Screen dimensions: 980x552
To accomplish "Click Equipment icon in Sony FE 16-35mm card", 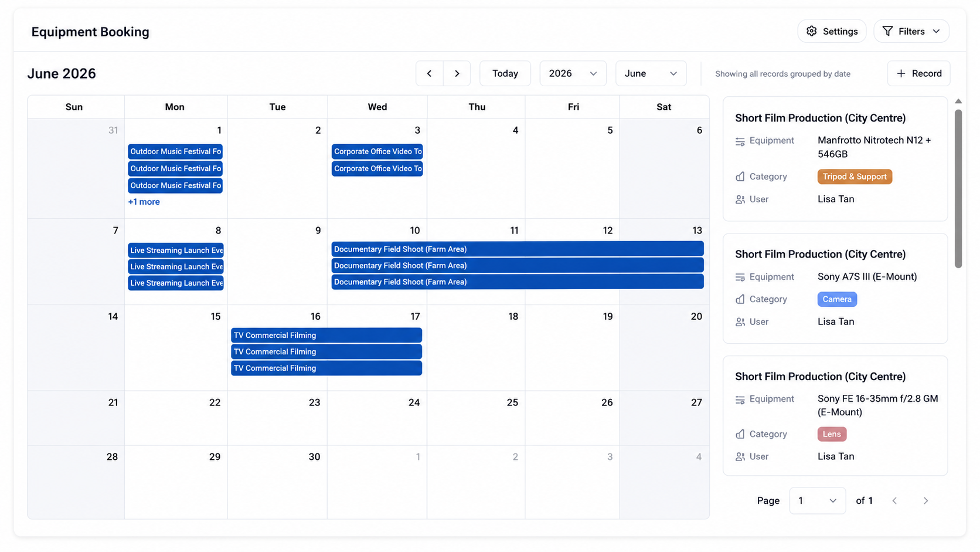I will pos(740,399).
